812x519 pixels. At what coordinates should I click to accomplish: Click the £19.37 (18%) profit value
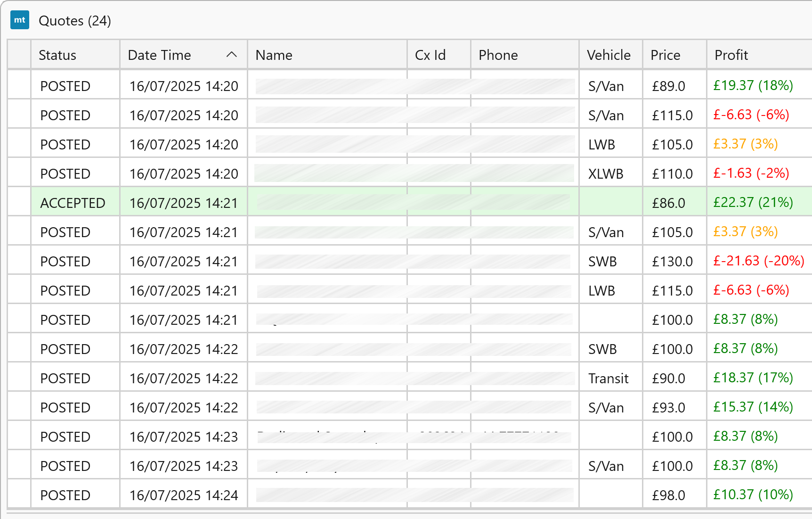753,86
